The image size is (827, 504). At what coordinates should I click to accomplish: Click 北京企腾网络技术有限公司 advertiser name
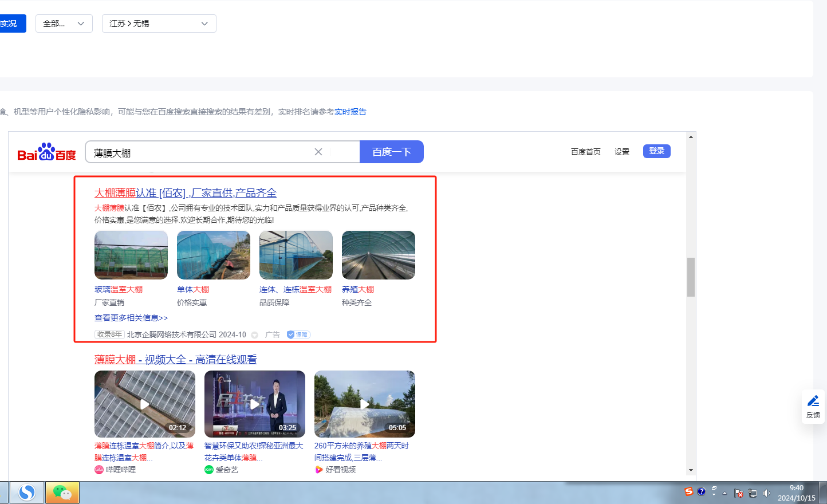click(x=172, y=334)
